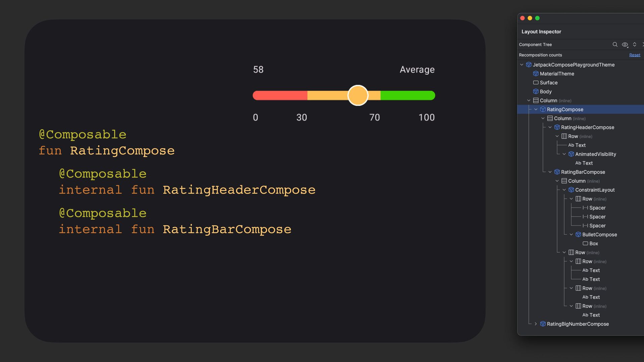Screen dimensions: 644x362
Task: Click the Surface rectangle icon in tree
Action: point(536,83)
